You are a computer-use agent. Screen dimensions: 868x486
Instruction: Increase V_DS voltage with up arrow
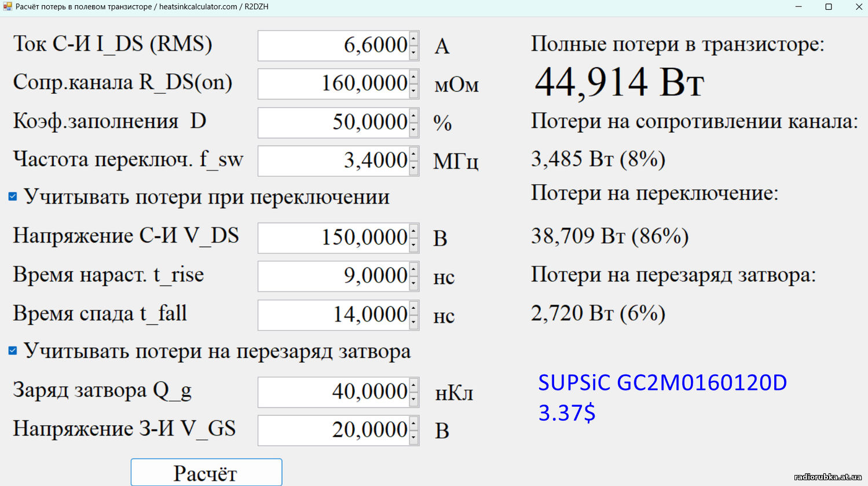tap(413, 231)
